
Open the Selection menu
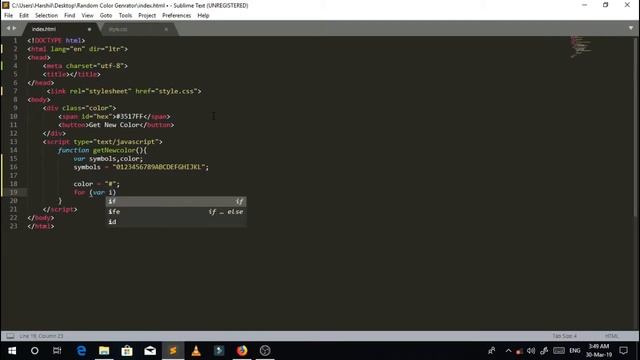coord(46,16)
